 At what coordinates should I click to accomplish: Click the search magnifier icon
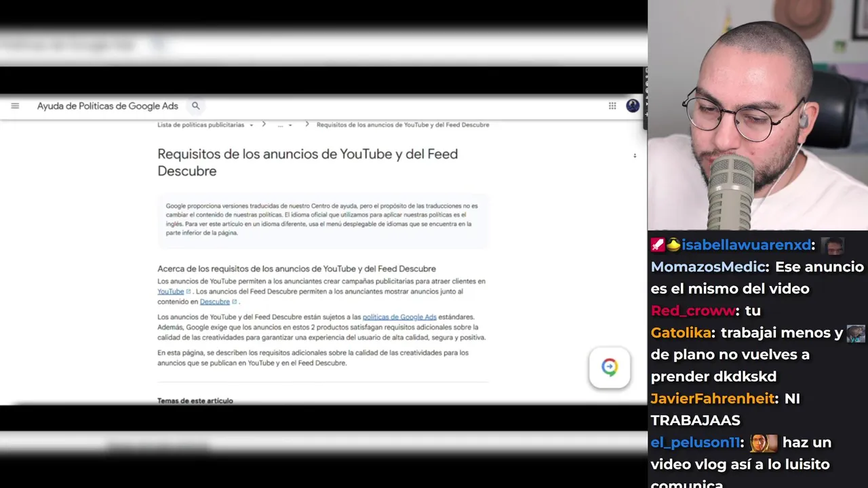pos(195,106)
